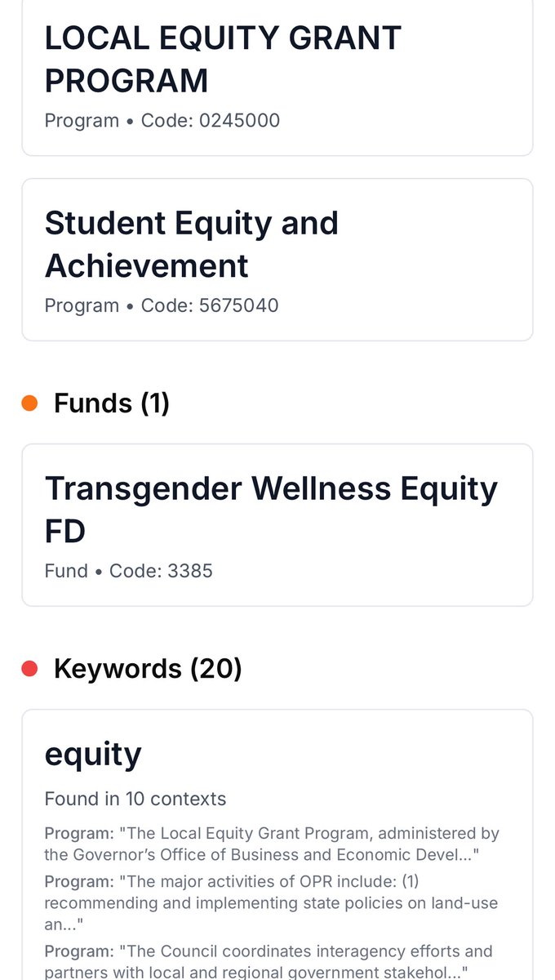
Task: Click the LOCAL EQUITY GRANT PROGRAM title text
Action: (x=223, y=60)
